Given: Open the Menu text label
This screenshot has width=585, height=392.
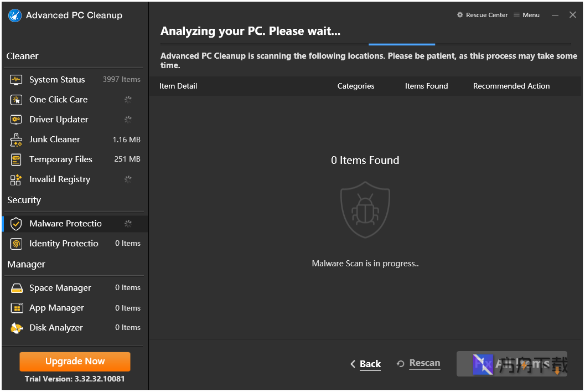Looking at the screenshot, I should [x=531, y=15].
